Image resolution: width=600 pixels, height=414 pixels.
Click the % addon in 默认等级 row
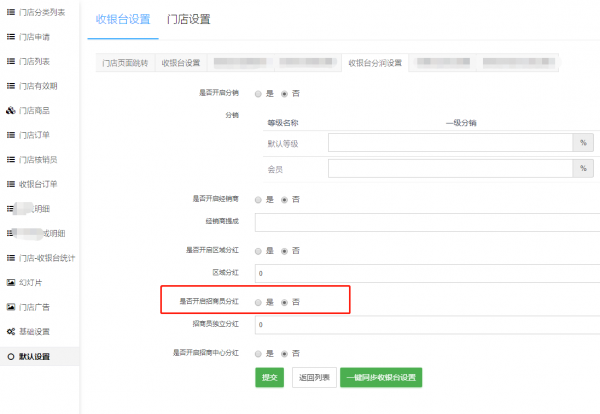pos(583,142)
